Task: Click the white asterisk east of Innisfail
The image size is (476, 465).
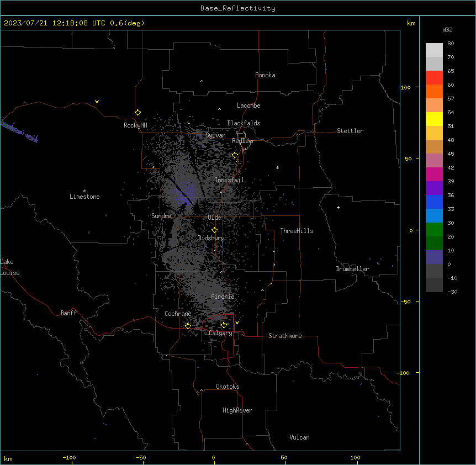Action: (x=277, y=167)
